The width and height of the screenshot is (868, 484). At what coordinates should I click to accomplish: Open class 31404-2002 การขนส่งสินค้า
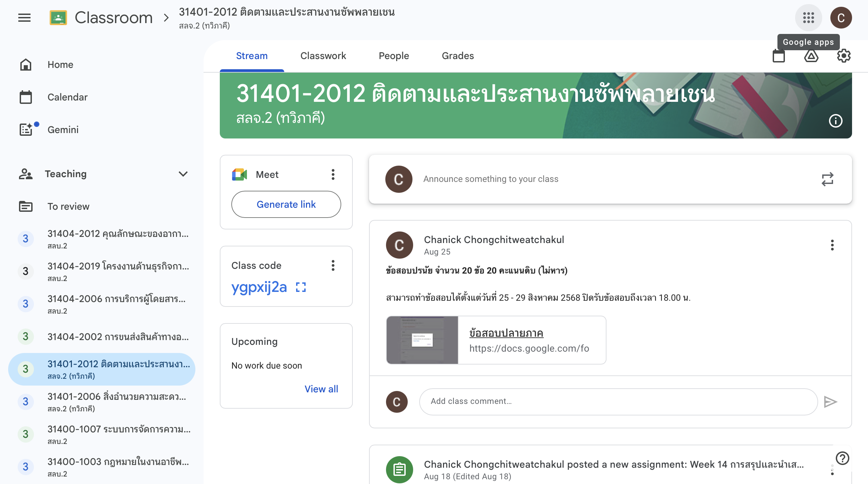(102, 337)
